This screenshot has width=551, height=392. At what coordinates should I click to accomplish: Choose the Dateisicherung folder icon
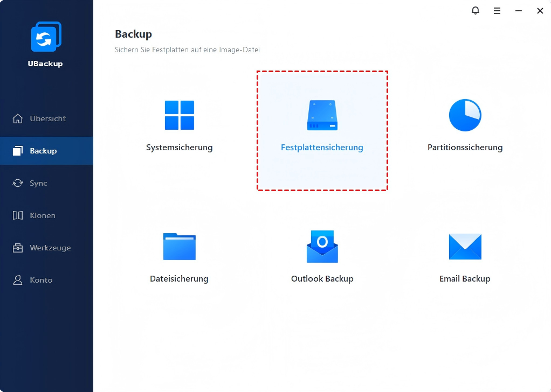coord(180,247)
